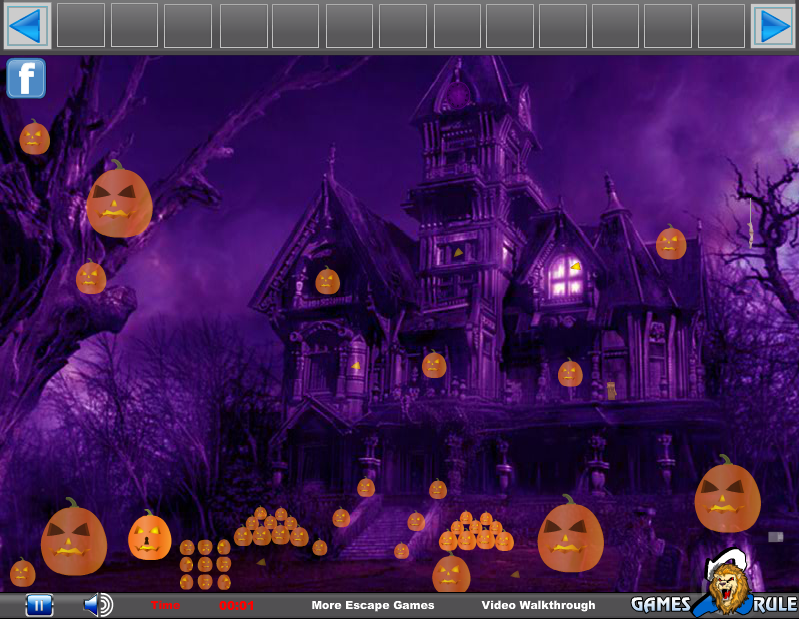Click the medium pumpkin at the bottom center
This screenshot has height=619, width=799.
click(451, 574)
